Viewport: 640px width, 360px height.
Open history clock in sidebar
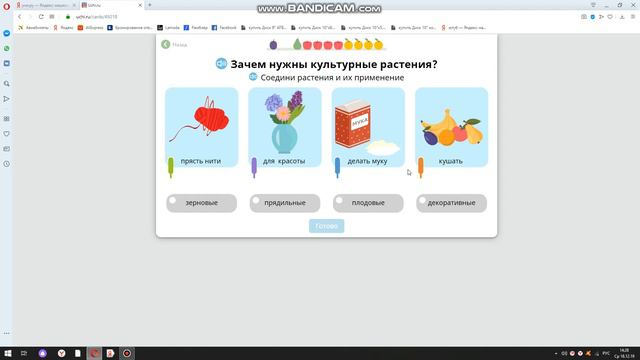[x=7, y=164]
